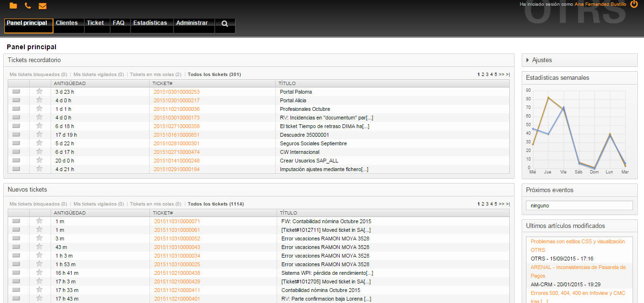
Task: Open the Administrar menu
Action: 192,23
